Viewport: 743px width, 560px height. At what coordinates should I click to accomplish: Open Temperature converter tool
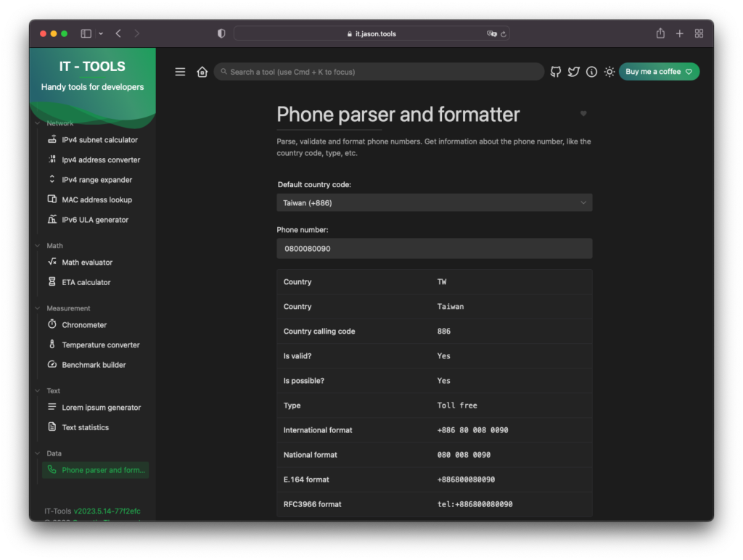(x=95, y=345)
